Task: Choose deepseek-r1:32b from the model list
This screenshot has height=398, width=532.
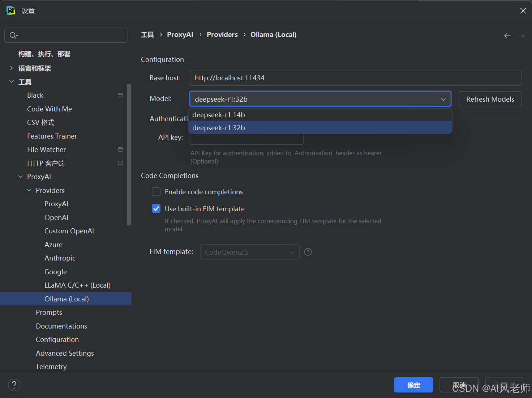Action: pyautogui.click(x=320, y=127)
